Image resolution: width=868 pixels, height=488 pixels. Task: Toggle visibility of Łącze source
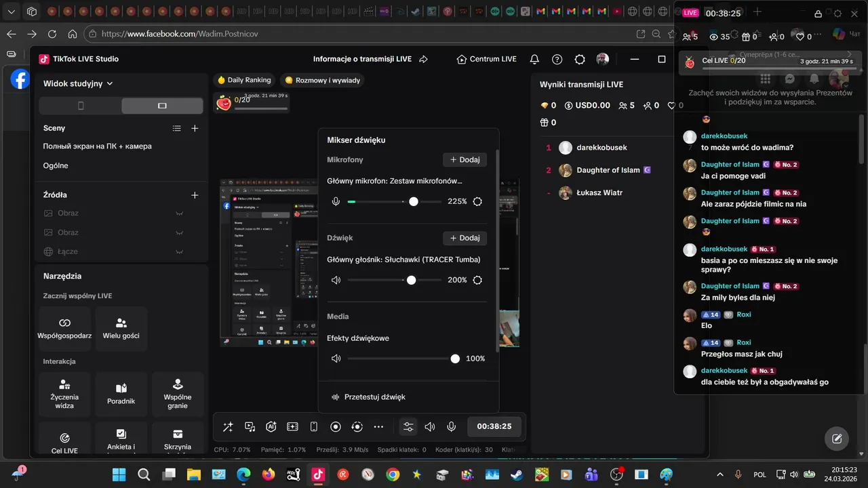(x=179, y=251)
